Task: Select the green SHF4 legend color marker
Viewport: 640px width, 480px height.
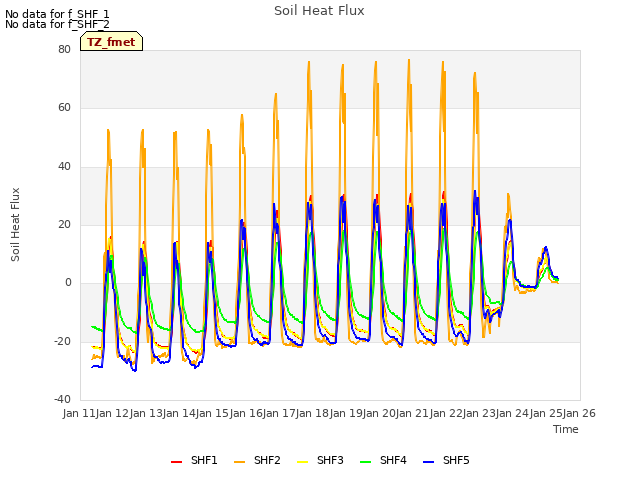Action: [x=366, y=462]
